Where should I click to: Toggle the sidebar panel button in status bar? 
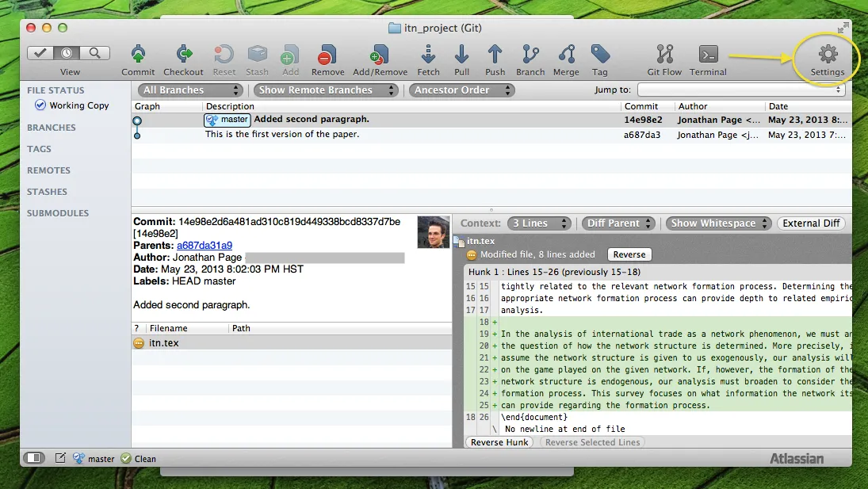pos(34,458)
